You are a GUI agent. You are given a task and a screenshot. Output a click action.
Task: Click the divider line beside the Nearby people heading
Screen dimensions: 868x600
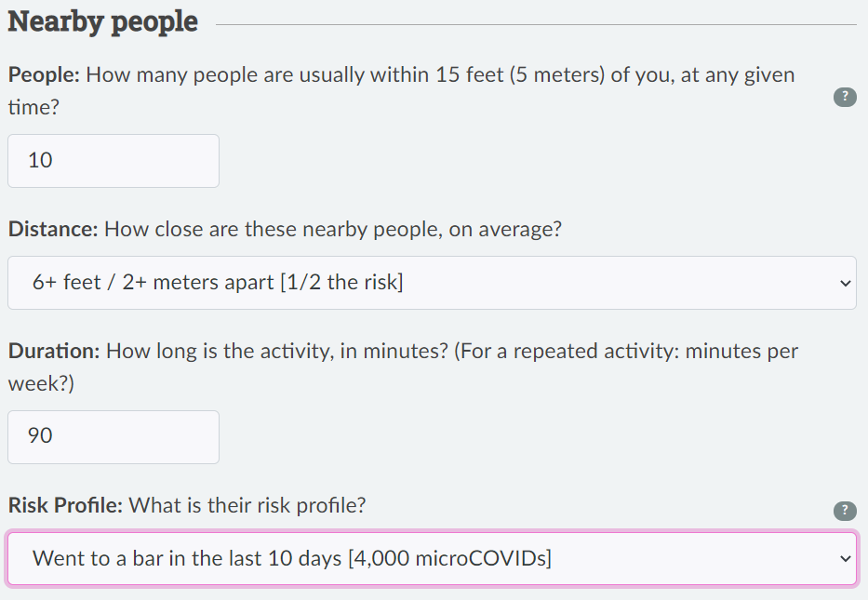(x=536, y=24)
